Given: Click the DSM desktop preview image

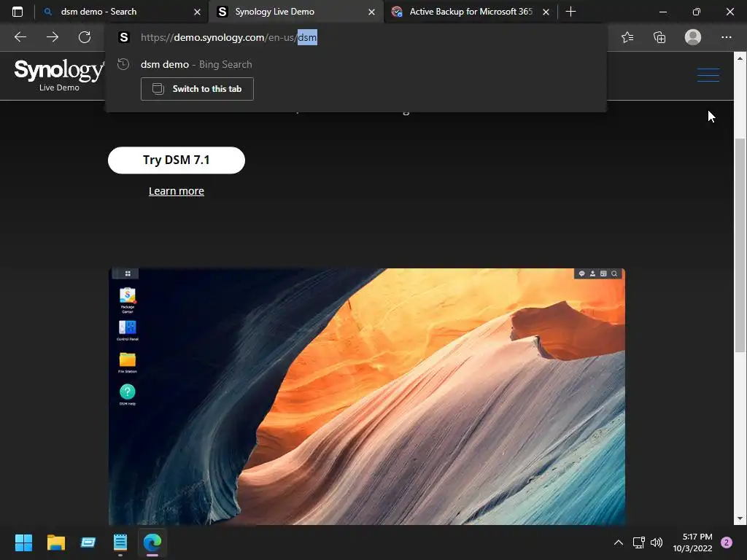Looking at the screenshot, I should pyautogui.click(x=367, y=397).
